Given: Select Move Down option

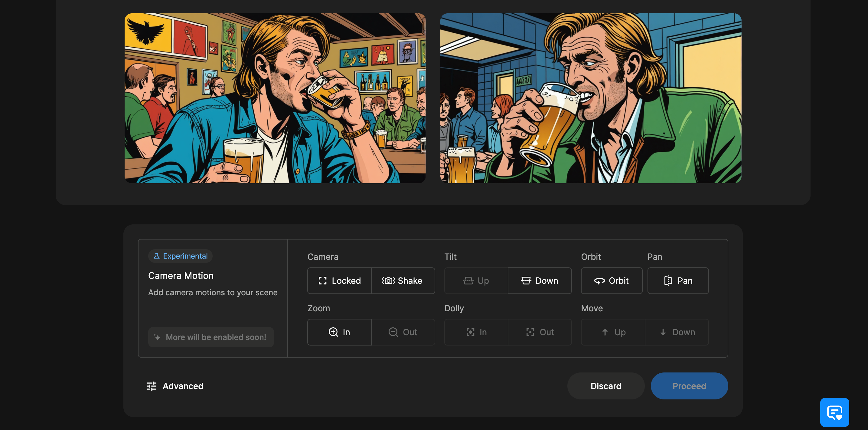Looking at the screenshot, I should (677, 332).
